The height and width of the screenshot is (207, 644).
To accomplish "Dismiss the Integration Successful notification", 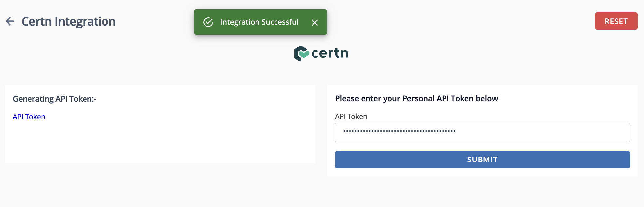I will tap(315, 22).
